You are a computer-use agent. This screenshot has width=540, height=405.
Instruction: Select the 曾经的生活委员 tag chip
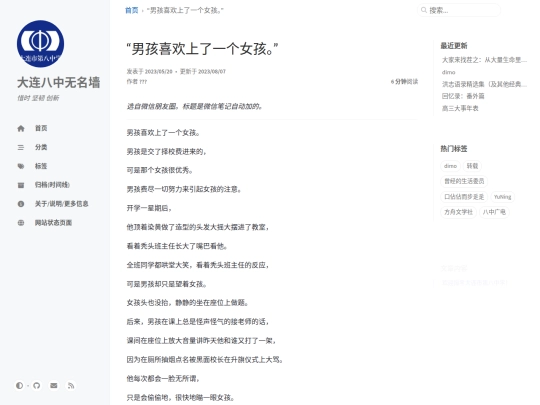tap(464, 181)
